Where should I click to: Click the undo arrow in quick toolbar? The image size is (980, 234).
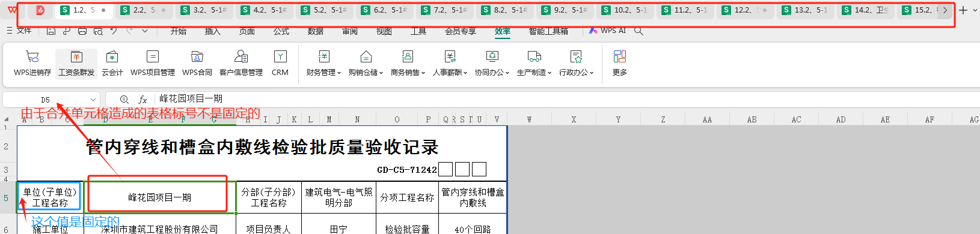pyautogui.click(x=114, y=31)
